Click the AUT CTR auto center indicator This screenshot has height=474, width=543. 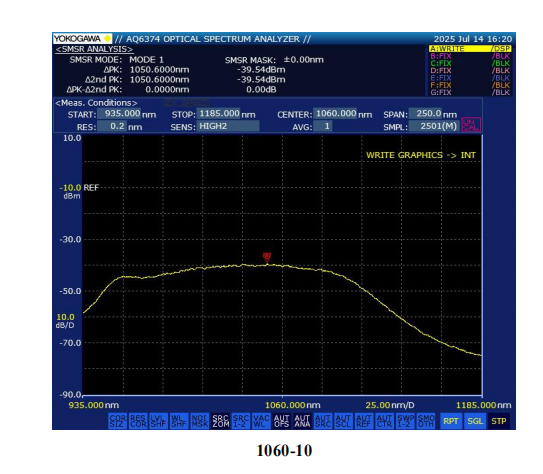(x=384, y=421)
